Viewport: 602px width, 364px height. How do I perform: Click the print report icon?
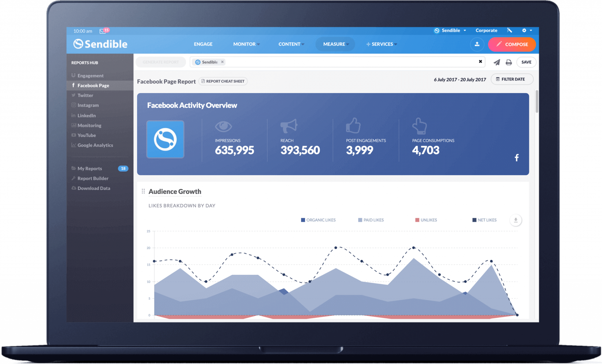tap(509, 62)
